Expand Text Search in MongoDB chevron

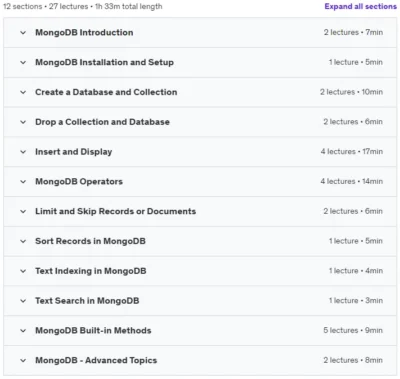click(x=23, y=301)
